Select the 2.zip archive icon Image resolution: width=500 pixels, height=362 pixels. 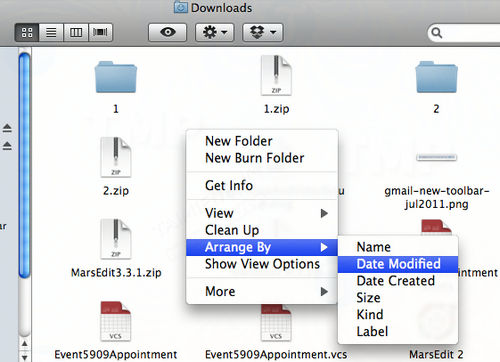(x=116, y=157)
